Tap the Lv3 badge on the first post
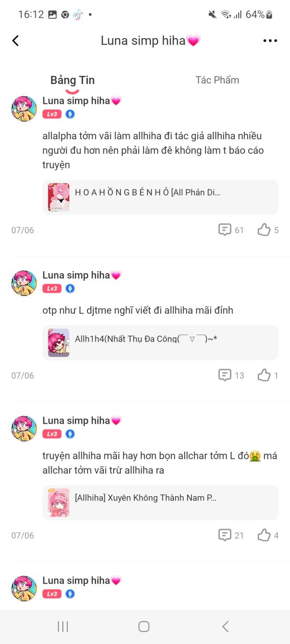The width and height of the screenshot is (290, 644). (x=52, y=114)
